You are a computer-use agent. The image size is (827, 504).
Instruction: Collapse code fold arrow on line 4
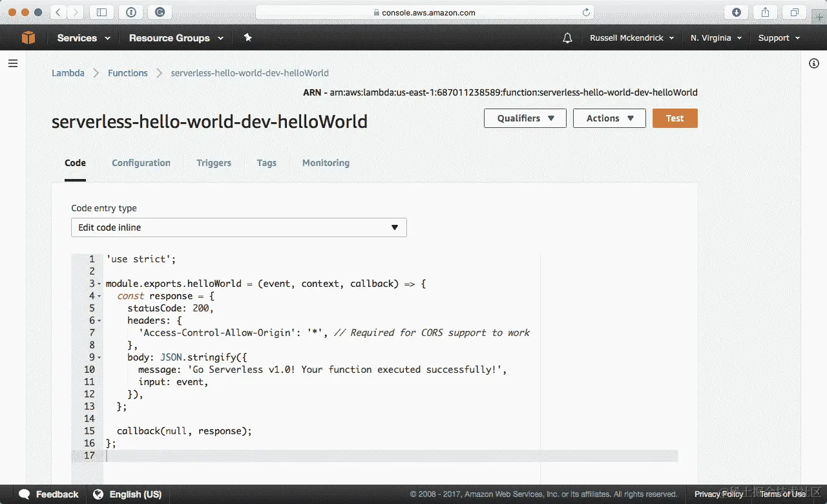point(99,296)
